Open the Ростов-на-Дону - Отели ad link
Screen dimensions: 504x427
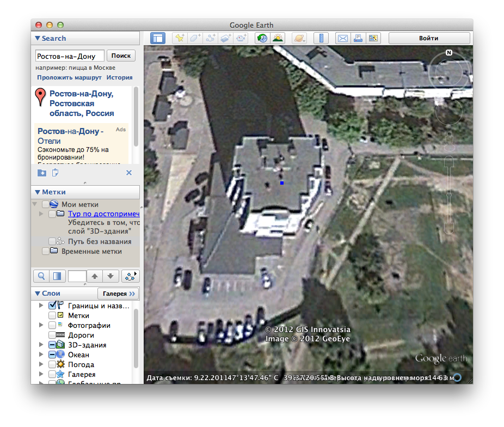point(70,136)
